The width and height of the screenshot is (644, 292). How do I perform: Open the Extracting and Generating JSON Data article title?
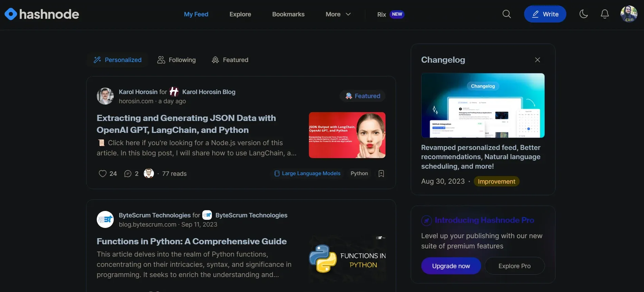click(186, 124)
